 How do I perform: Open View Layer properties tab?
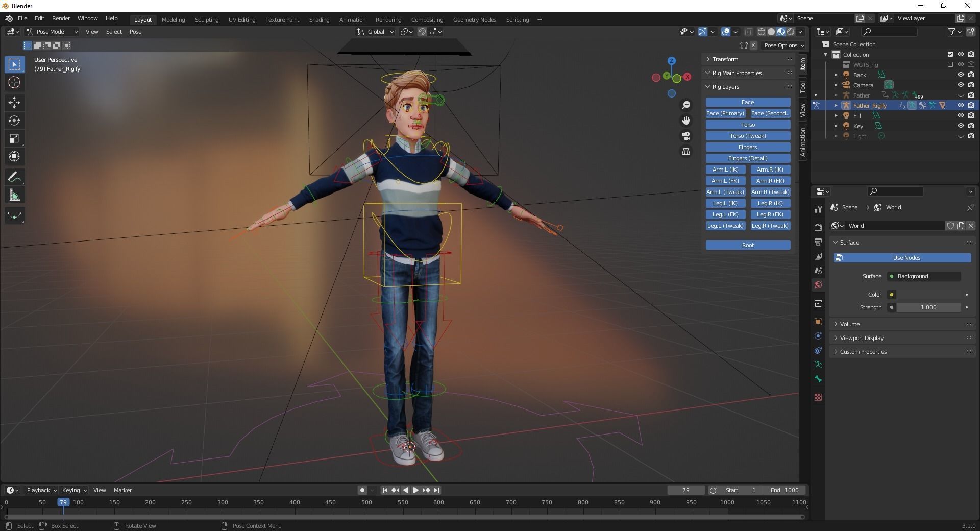tap(818, 256)
